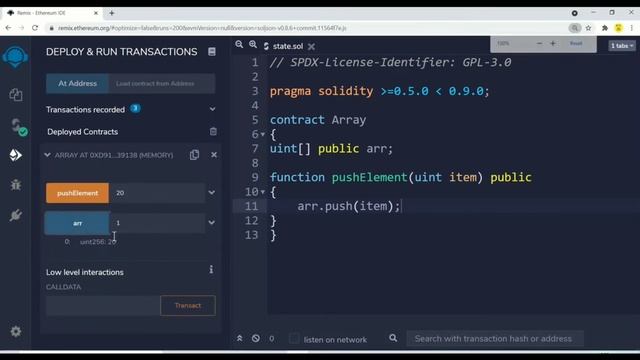Fold code at line 10
The height and width of the screenshot is (360, 640).
[263, 192]
